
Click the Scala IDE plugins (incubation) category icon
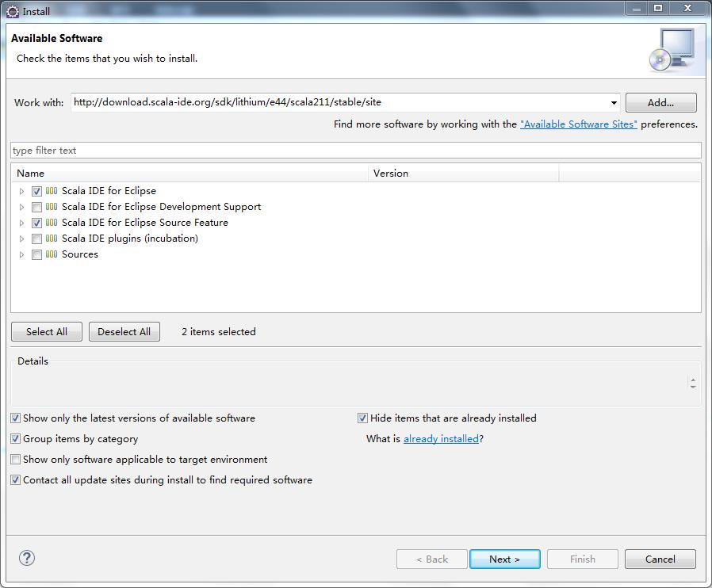[52, 239]
